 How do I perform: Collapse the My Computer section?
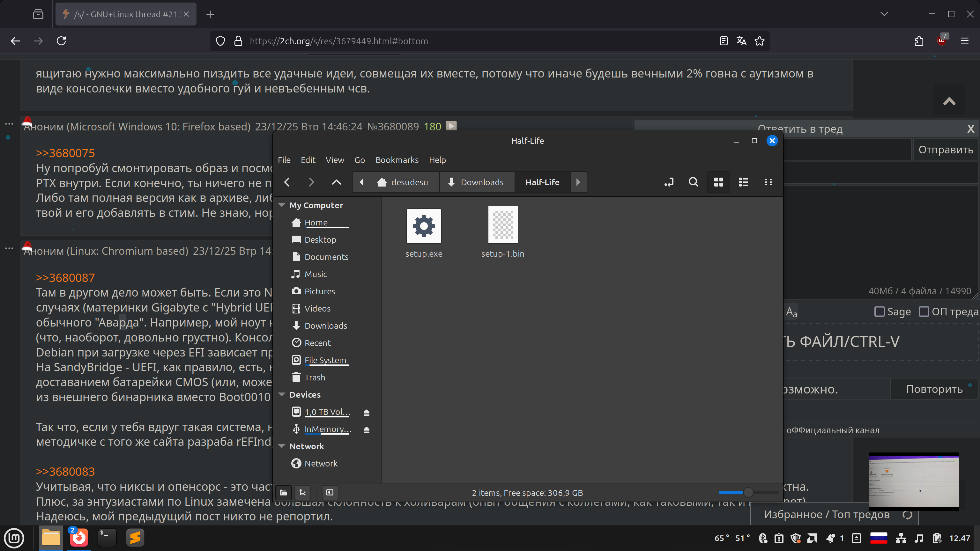(282, 205)
